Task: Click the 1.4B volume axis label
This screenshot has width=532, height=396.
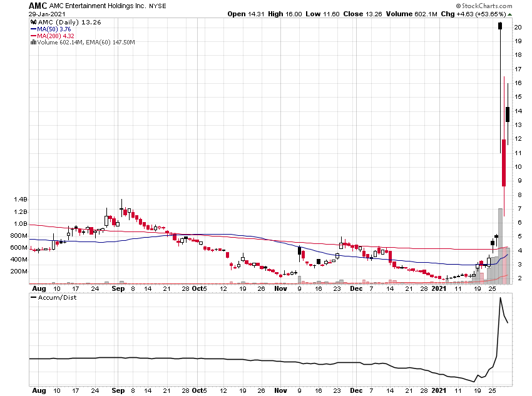Action: click(21, 200)
